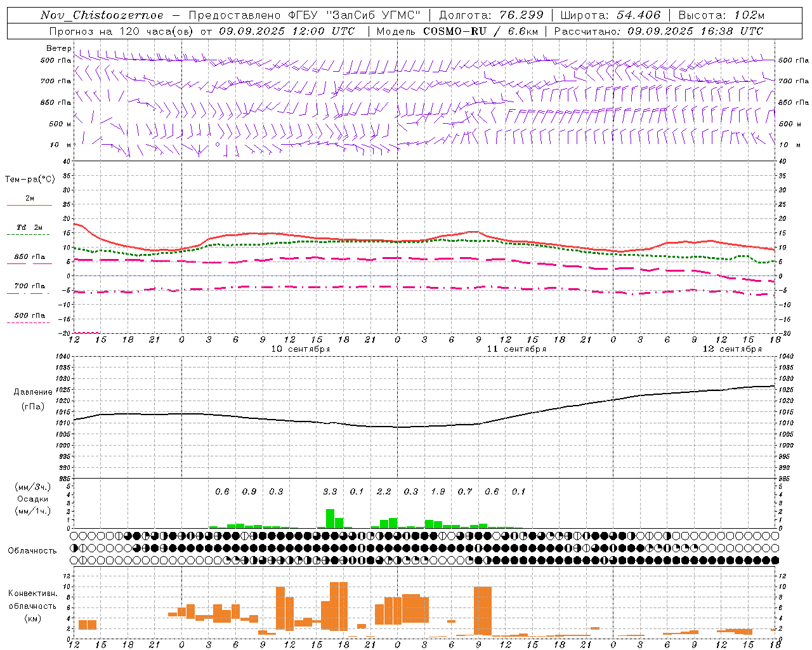Click the '10 сентября' date label
Viewport: 812px width, 650px height.
[301, 349]
